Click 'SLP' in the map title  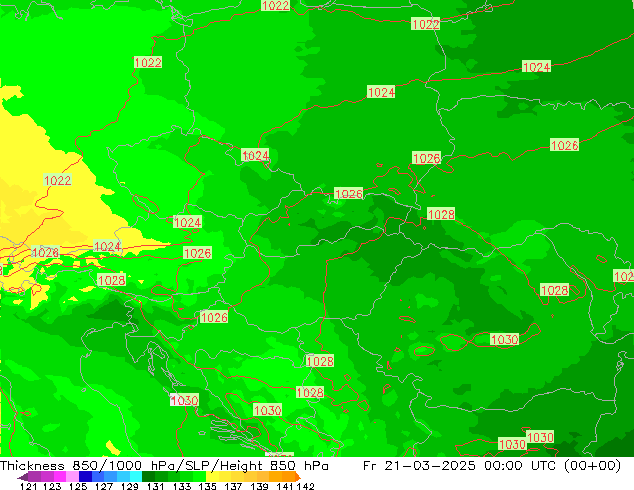[x=196, y=466]
